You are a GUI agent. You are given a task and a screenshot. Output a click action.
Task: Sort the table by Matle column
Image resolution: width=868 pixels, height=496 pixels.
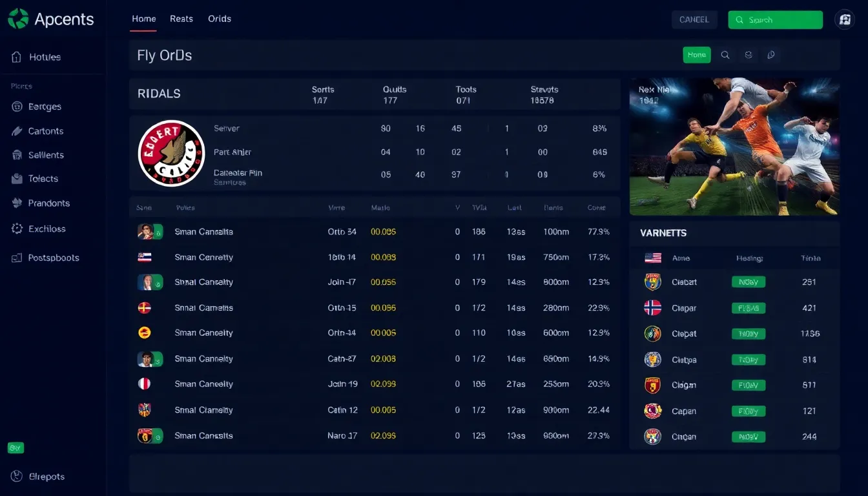380,208
